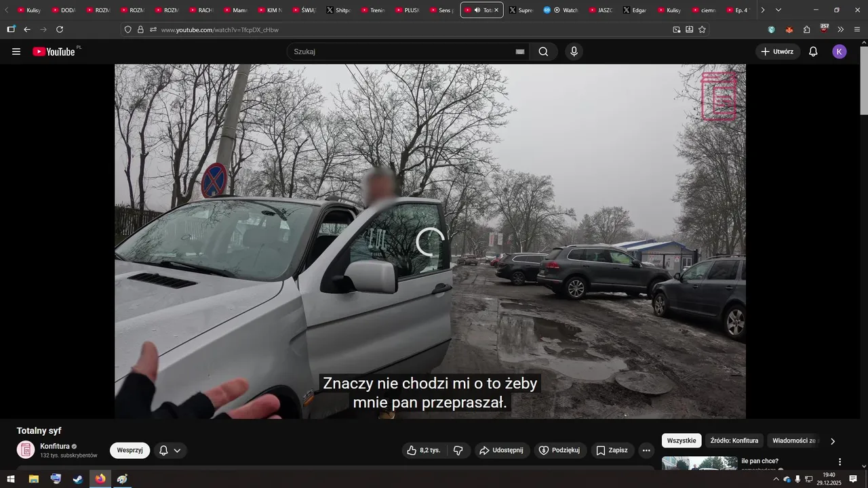Click the video player to pause

coord(430,241)
